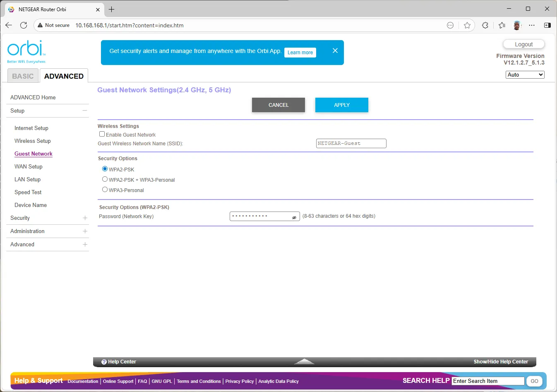Click the guest SSID name field

coord(351,143)
